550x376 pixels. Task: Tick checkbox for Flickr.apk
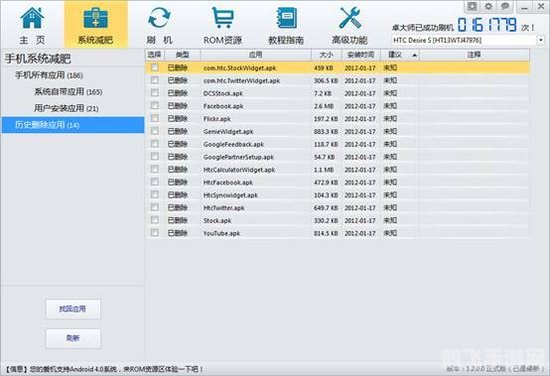(x=154, y=119)
